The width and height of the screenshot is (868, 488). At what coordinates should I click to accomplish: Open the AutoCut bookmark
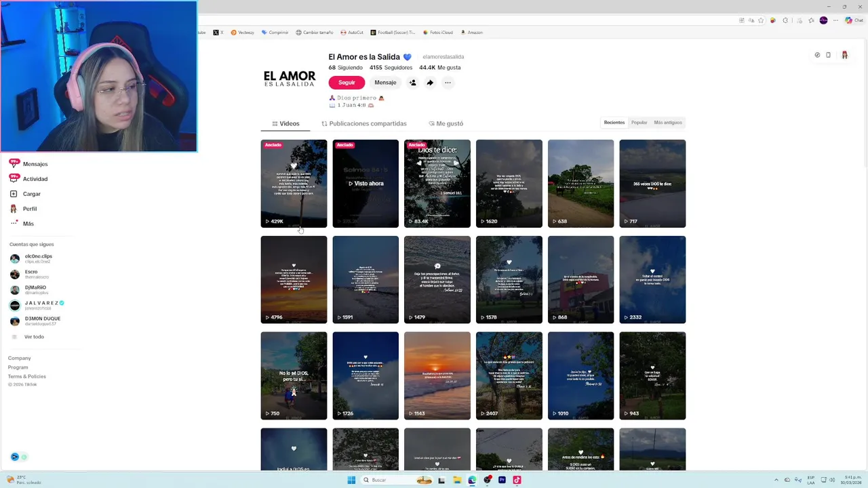(352, 32)
